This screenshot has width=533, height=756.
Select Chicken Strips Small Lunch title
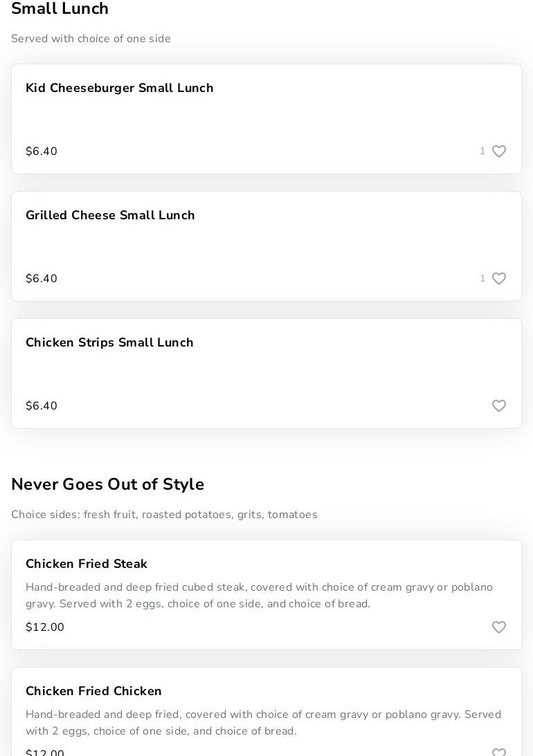(109, 342)
